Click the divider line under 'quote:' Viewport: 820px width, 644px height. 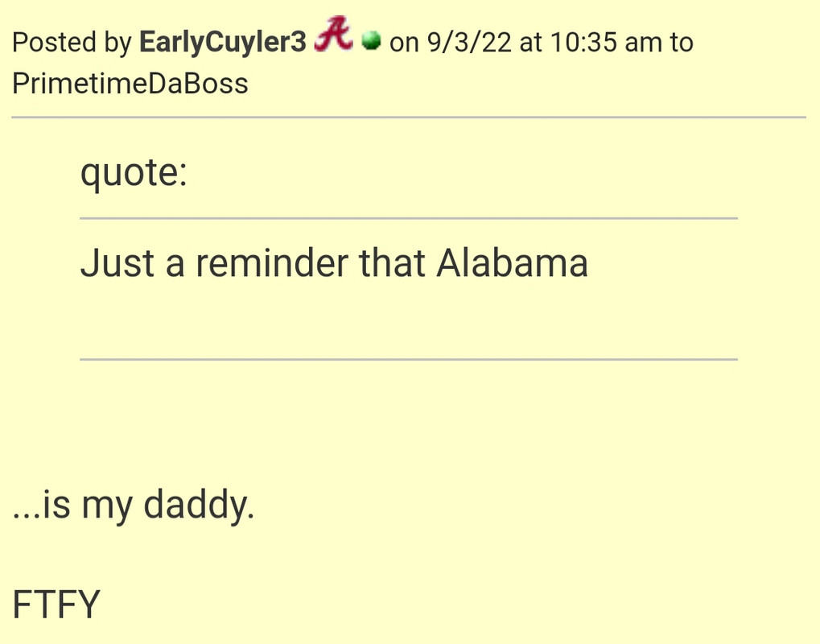409,218
